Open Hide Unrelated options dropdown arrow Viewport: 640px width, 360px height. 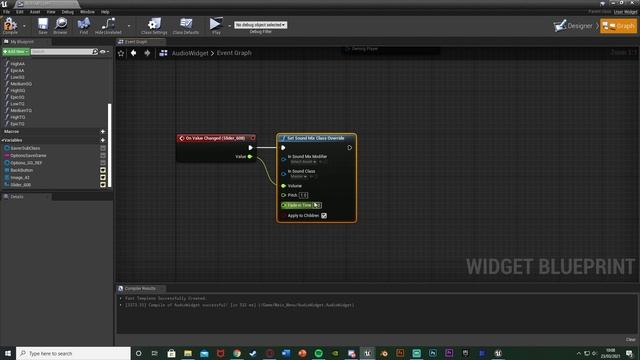point(129,26)
